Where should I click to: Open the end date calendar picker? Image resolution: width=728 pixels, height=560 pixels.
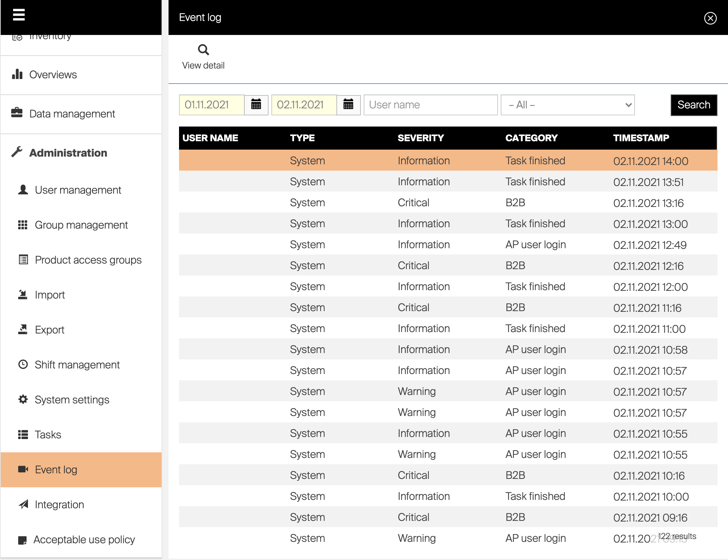[348, 105]
